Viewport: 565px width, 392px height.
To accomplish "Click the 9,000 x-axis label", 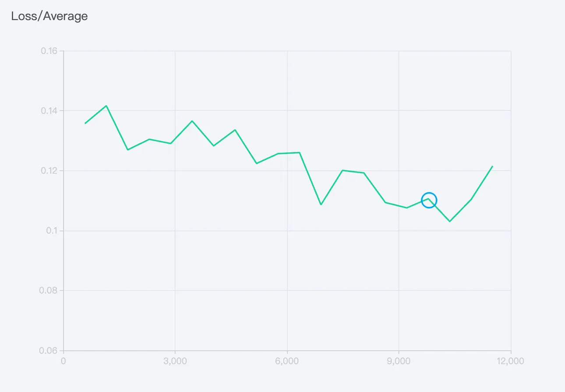I will [x=399, y=361].
